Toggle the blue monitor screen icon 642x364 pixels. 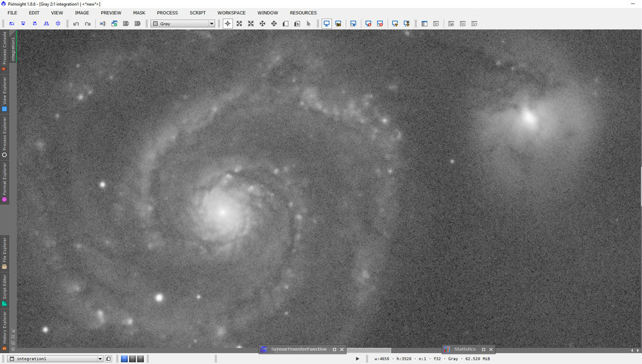326,24
